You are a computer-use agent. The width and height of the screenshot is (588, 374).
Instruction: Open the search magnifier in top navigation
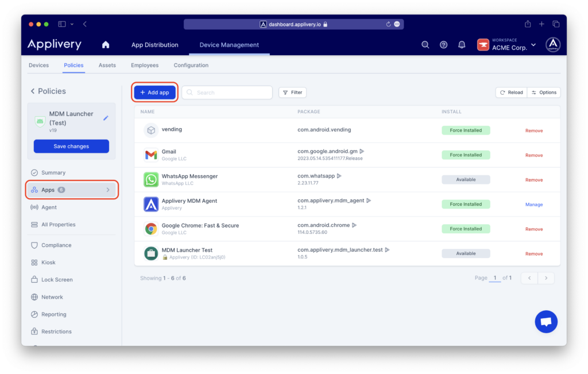click(x=425, y=45)
